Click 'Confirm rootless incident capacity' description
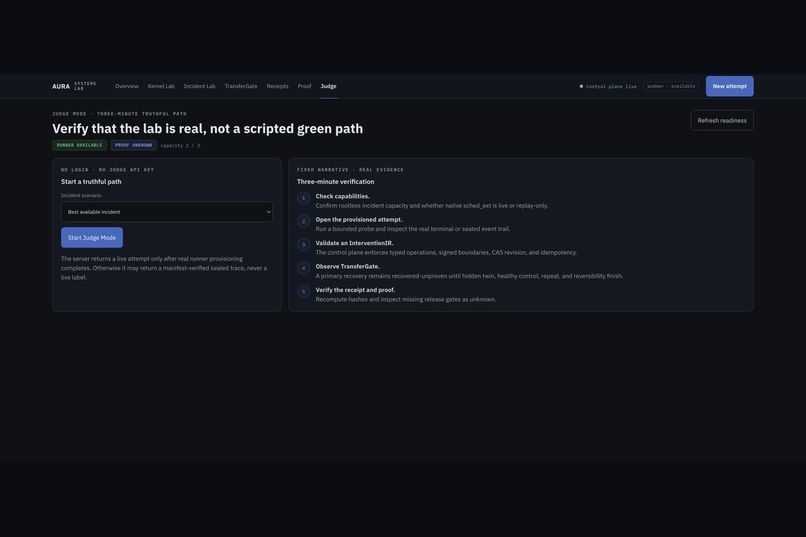The image size is (806, 537). 432,206
